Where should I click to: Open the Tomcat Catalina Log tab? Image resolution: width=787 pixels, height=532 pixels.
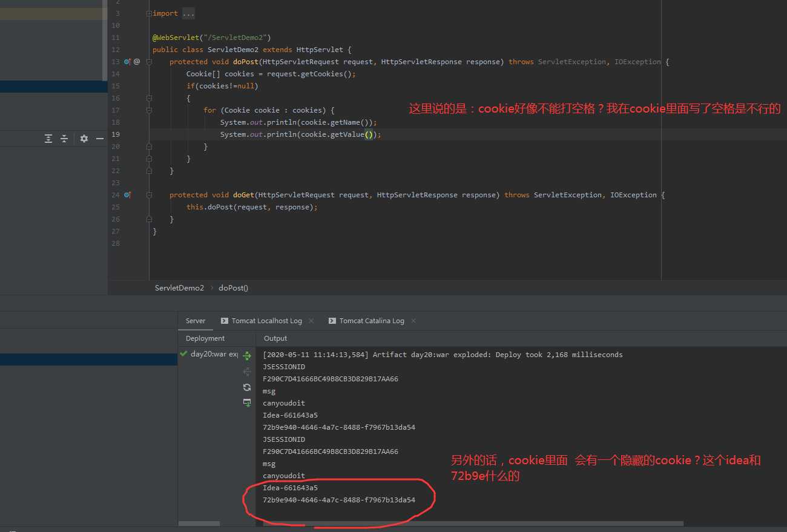click(x=372, y=321)
